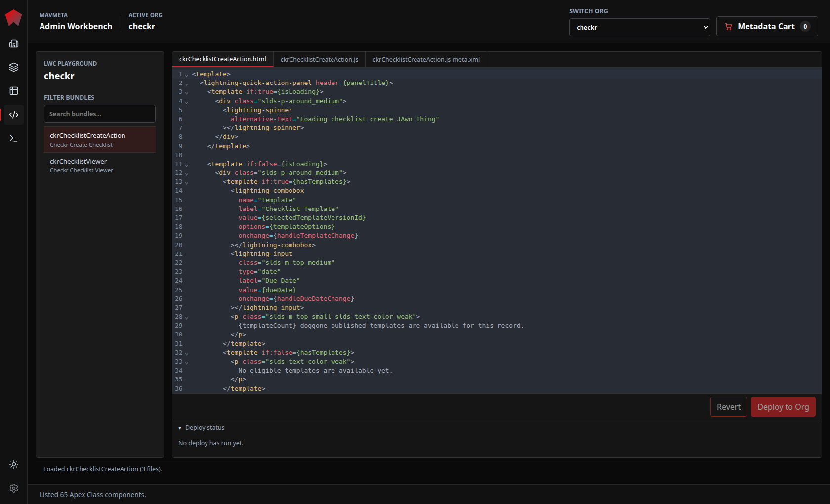830x504 pixels.
Task: Click the cart icon in Metadata Cart
Action: click(728, 27)
